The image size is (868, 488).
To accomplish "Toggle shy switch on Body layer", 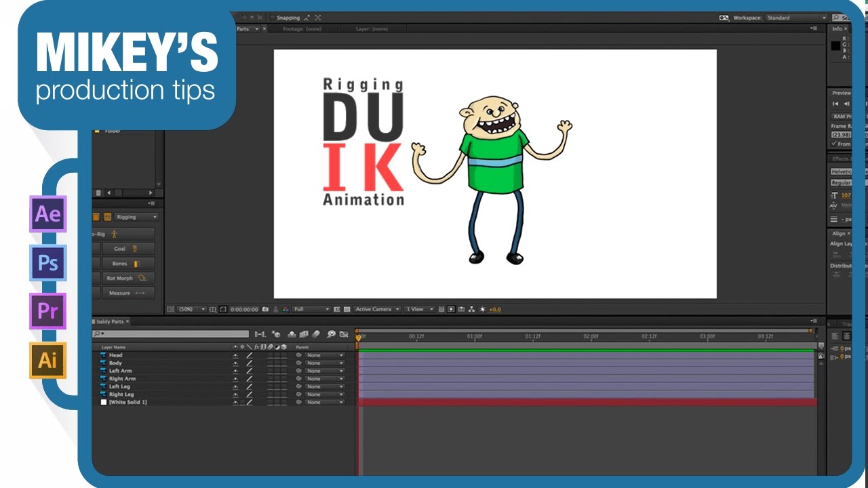I will pyautogui.click(x=235, y=363).
